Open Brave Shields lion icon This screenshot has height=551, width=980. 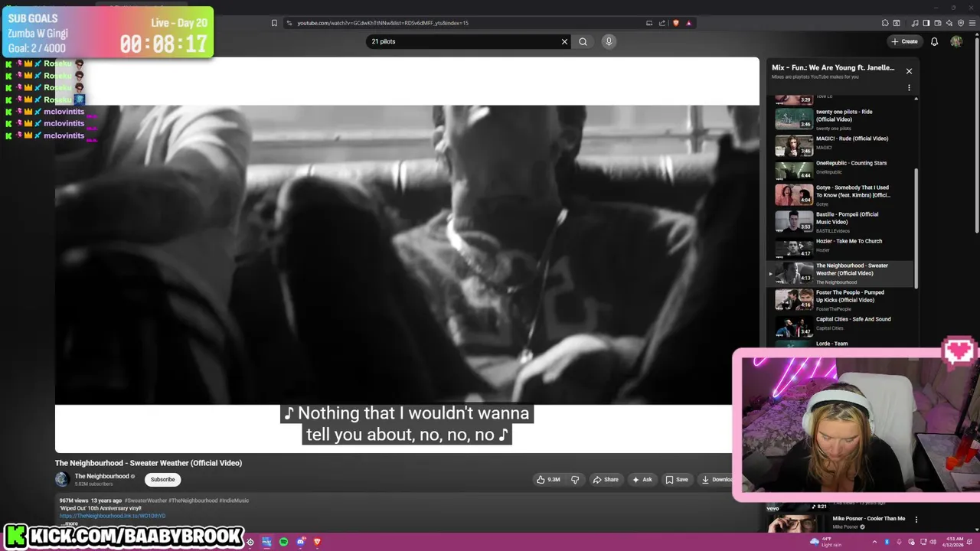click(x=675, y=23)
